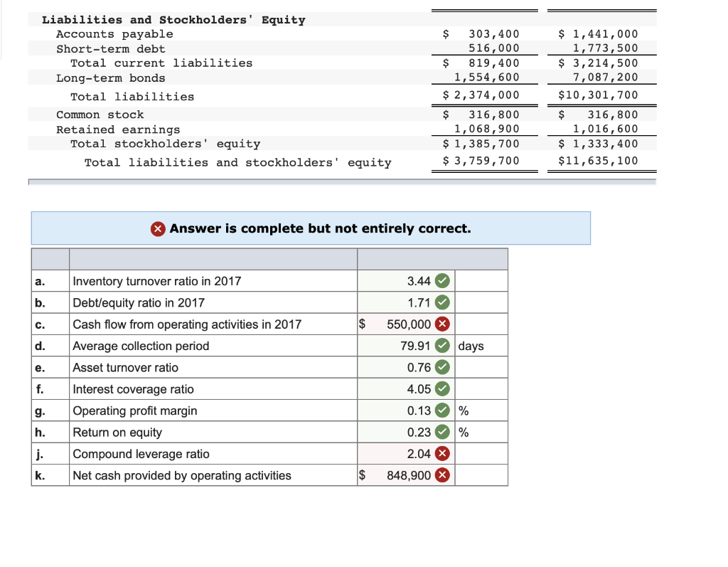Screen dimensions: 728x567
Task: Click the grand total amount $3,759,700
Action: click(481, 161)
